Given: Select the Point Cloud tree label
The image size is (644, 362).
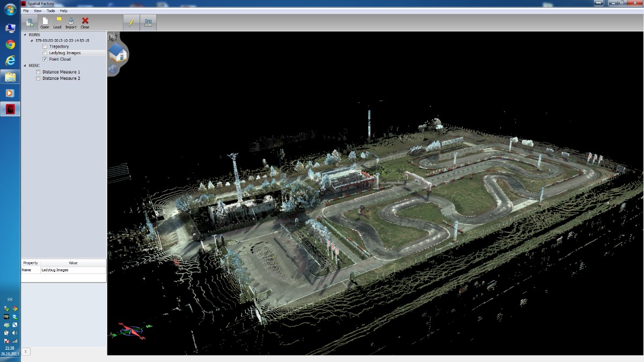Looking at the screenshot, I should pyautogui.click(x=60, y=59).
